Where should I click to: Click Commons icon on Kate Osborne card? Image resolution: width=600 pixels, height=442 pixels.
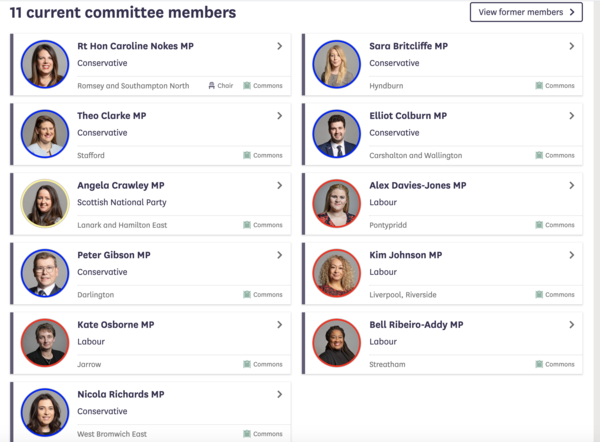point(247,364)
